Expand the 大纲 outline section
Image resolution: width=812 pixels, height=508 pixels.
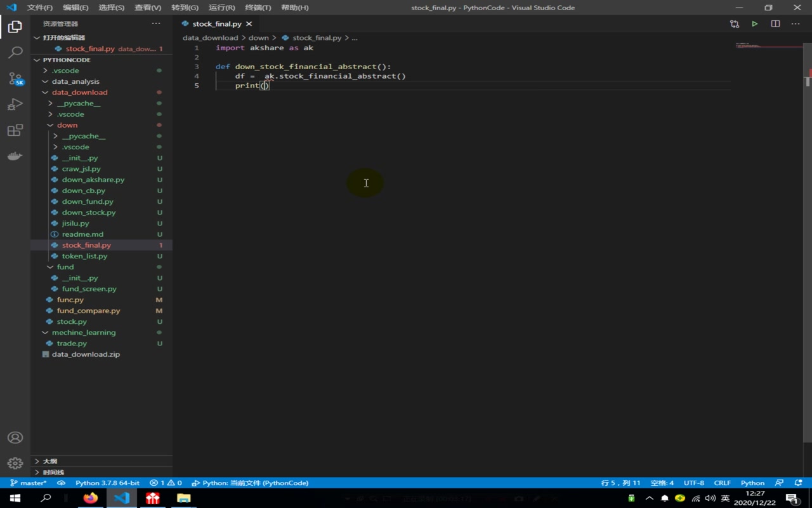[x=101, y=461]
